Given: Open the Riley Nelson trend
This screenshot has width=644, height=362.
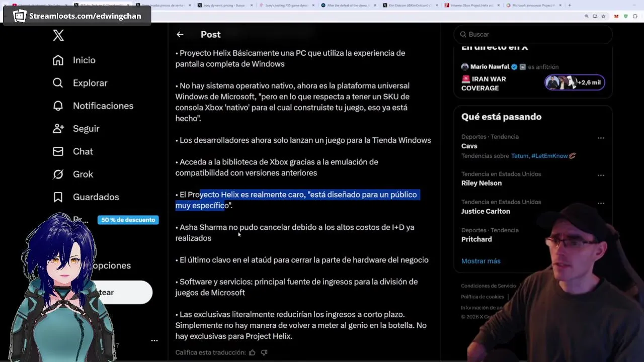Looking at the screenshot, I should [x=481, y=183].
